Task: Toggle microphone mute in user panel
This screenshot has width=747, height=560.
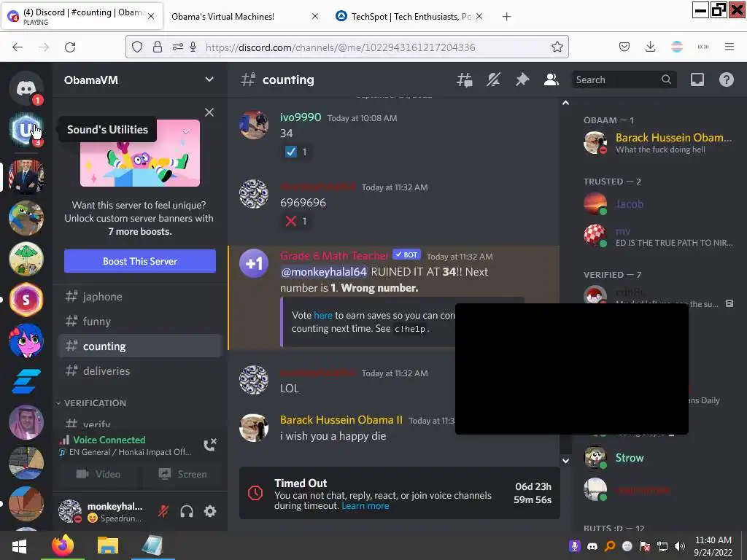Action: [163, 511]
